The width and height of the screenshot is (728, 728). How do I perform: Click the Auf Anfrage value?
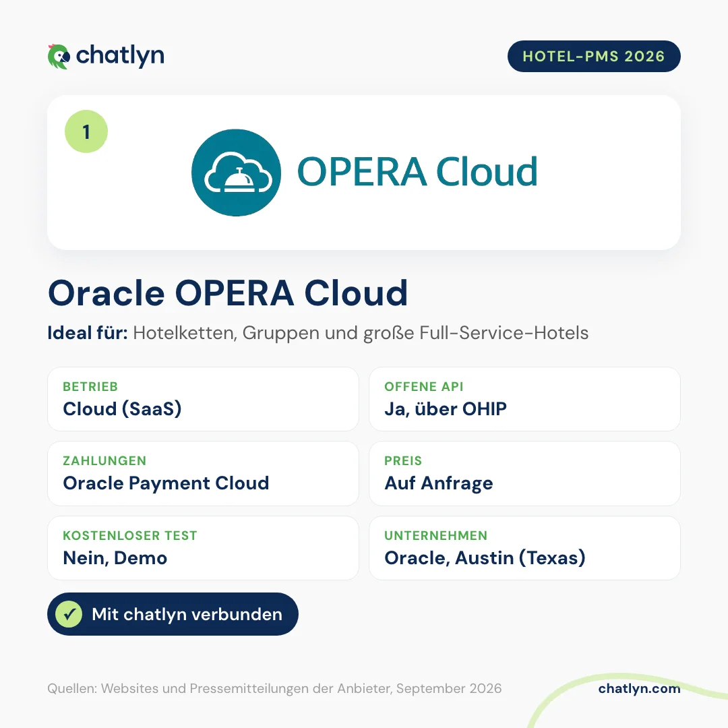(439, 483)
